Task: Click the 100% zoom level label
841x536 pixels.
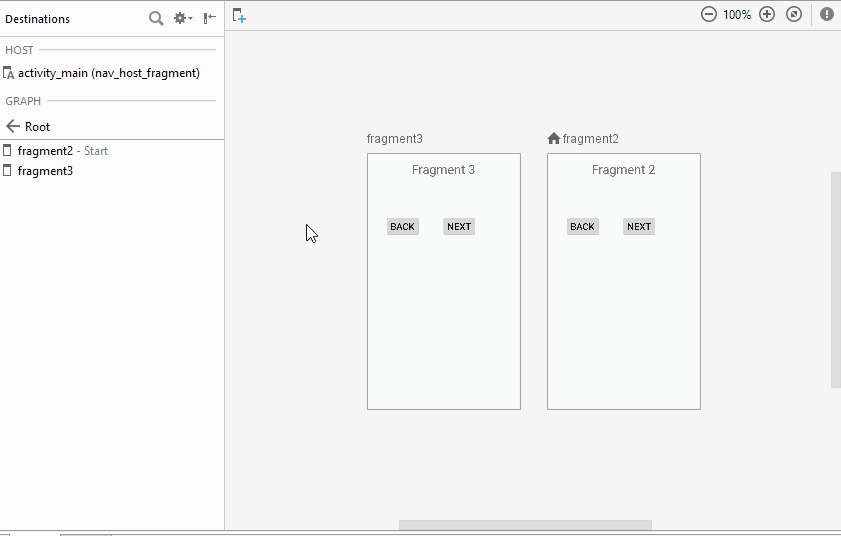Action: click(x=737, y=15)
